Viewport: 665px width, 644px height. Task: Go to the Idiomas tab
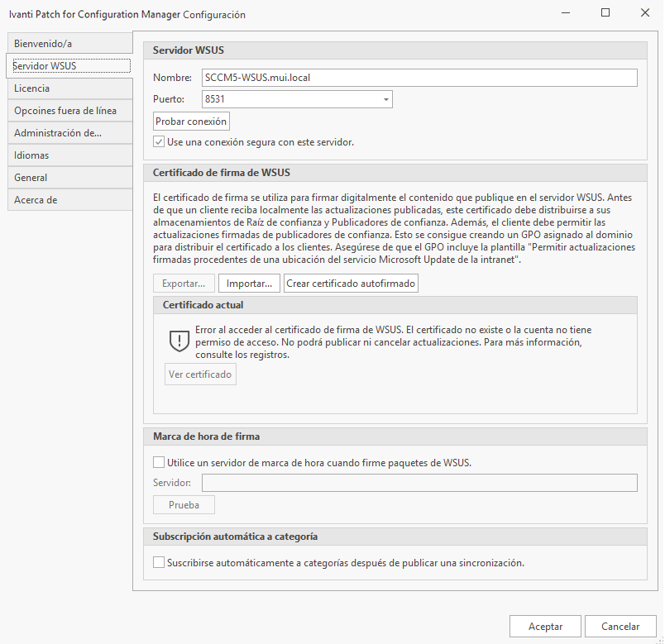point(69,155)
